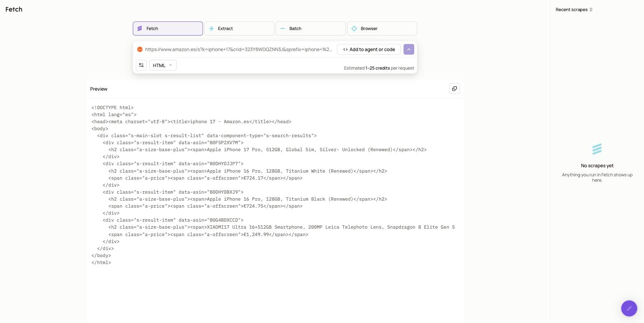Click the s-search-results div line
Viewport: 644px width, 323px height.
[x=207, y=136]
